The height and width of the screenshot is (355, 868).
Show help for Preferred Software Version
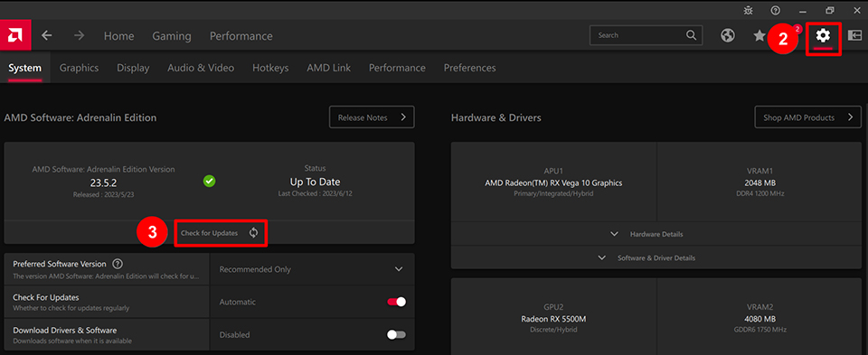tap(118, 265)
